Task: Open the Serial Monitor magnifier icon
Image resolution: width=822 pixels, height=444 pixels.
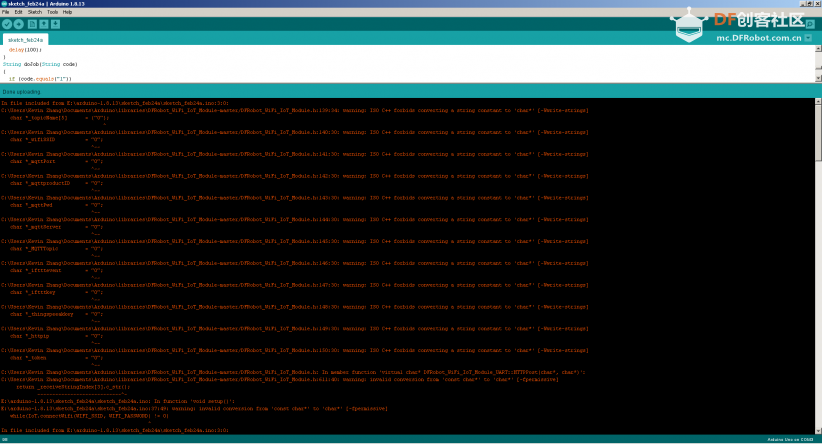Action: point(810,24)
